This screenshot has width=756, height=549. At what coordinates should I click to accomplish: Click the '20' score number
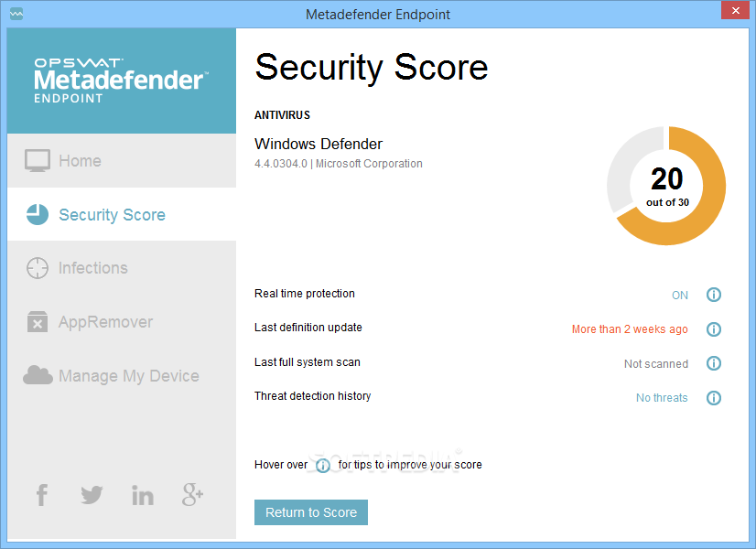coord(667,178)
